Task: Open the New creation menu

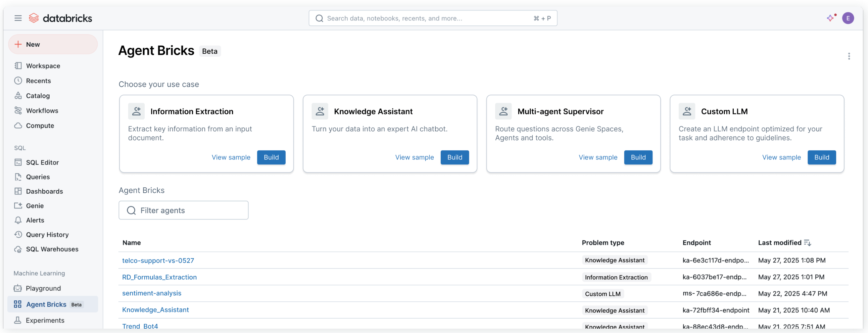Action: (53, 44)
